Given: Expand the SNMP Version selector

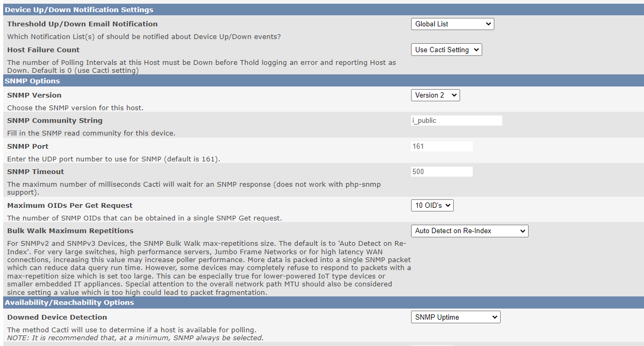Looking at the screenshot, I should (435, 95).
